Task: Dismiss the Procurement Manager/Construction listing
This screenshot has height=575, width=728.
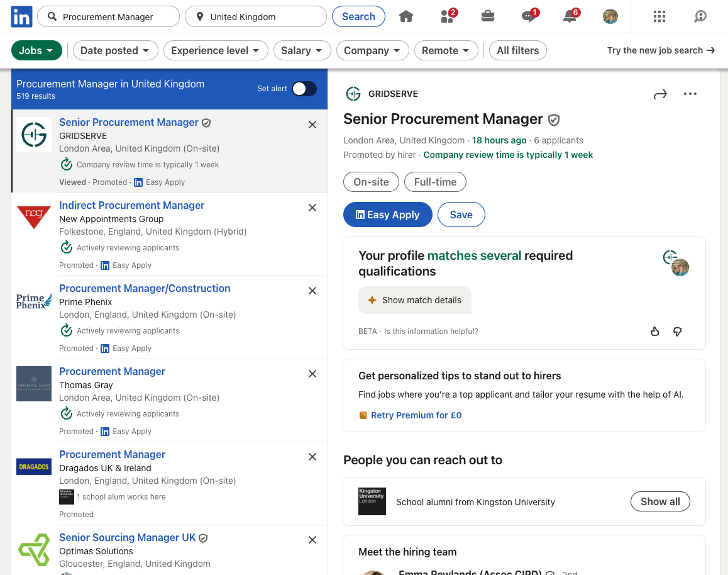Action: coord(312,291)
